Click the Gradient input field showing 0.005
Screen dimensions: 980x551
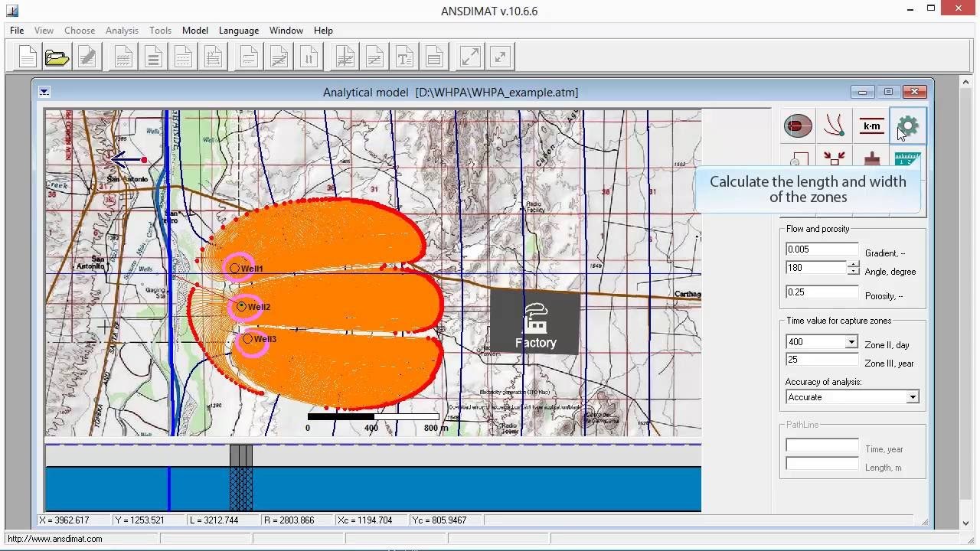click(x=822, y=249)
